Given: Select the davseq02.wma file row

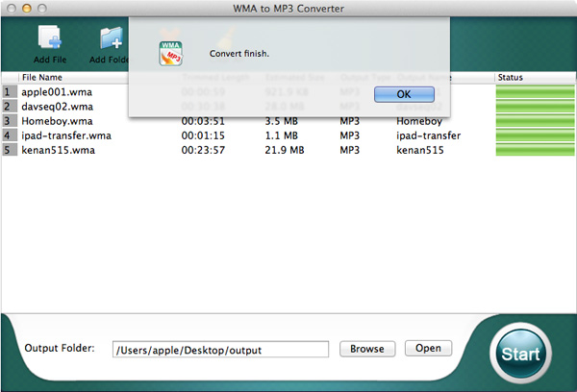Looking at the screenshot, I should click(x=58, y=107).
